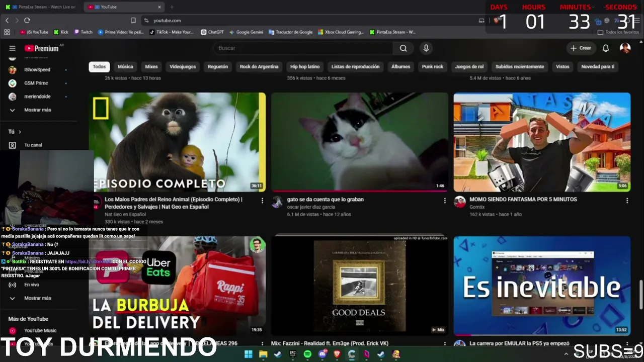Open the YouTube guide hamburger menu
644x362 pixels.
click(x=12, y=48)
